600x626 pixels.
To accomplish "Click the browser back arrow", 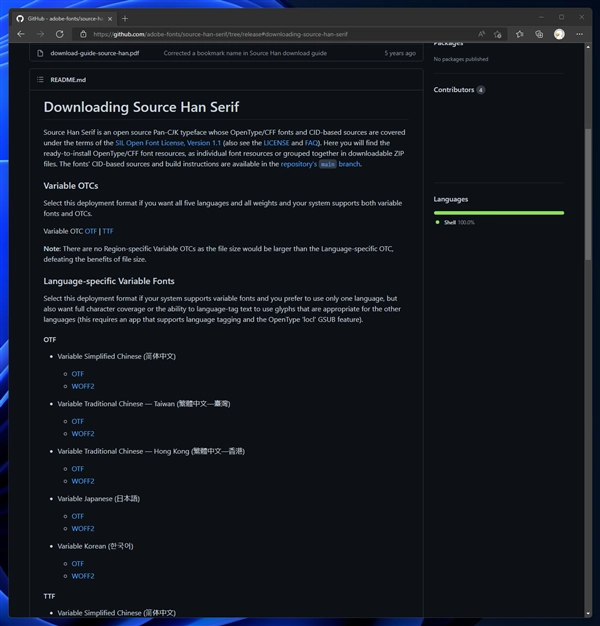I will click(21, 34).
